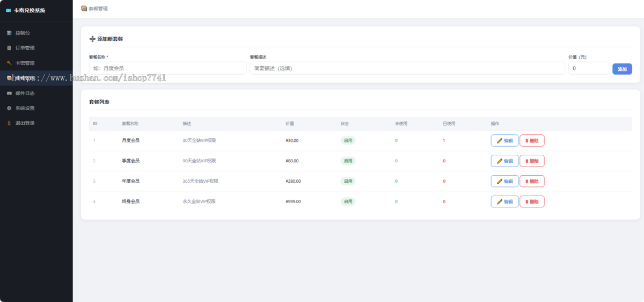Click the 描述 column header
Image resolution: width=644 pixels, height=302 pixels.
click(x=187, y=124)
